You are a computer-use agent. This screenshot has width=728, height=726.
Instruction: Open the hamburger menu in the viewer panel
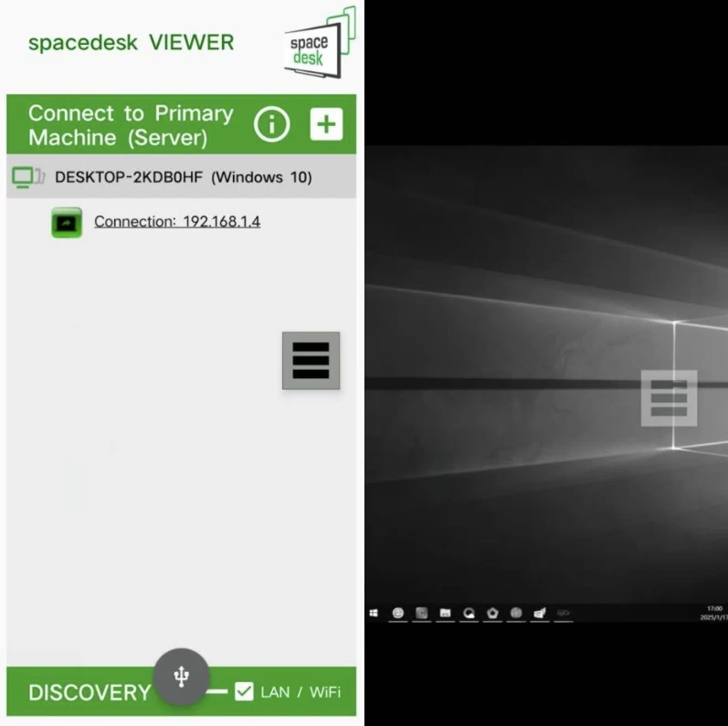pos(311,361)
